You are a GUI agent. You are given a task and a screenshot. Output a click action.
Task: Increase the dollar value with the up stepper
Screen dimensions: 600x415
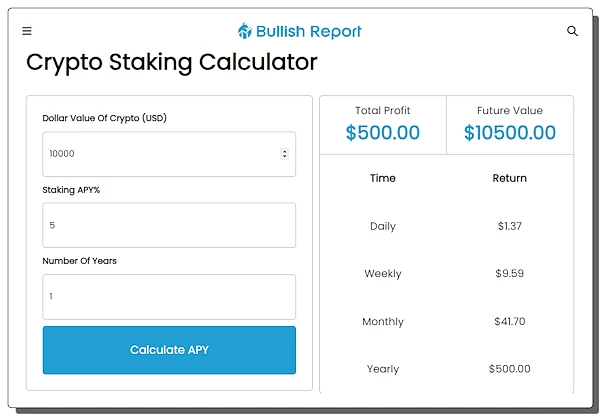[x=285, y=151]
